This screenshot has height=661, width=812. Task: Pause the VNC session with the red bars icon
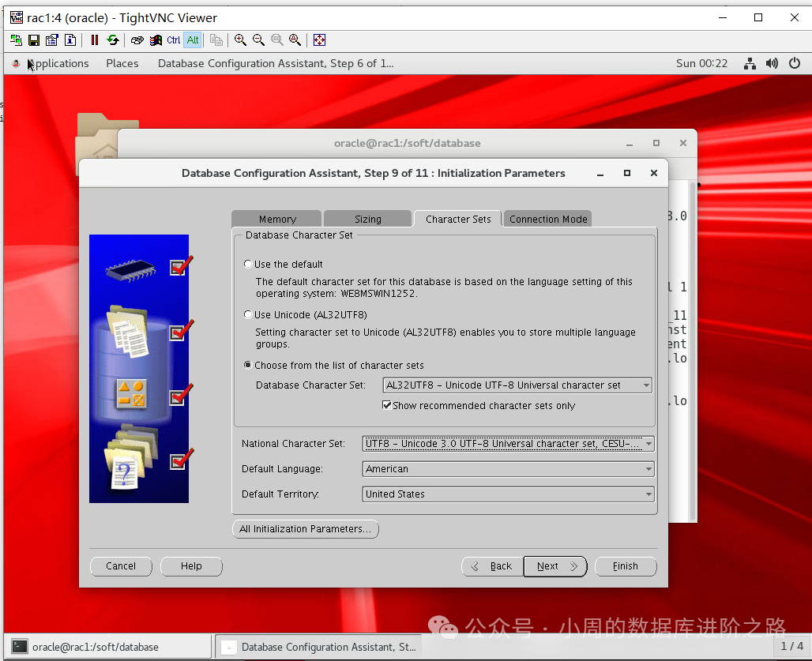click(x=94, y=39)
